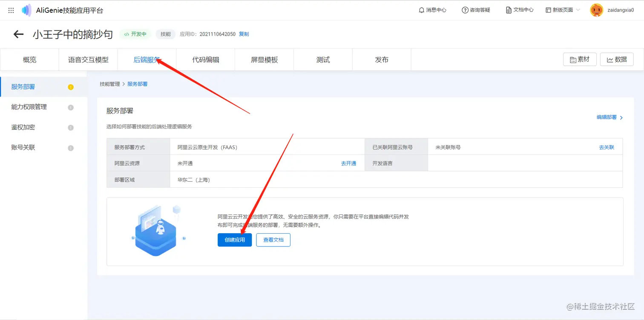Click the 未开通 resource status
The image size is (644, 320).
click(185, 163)
